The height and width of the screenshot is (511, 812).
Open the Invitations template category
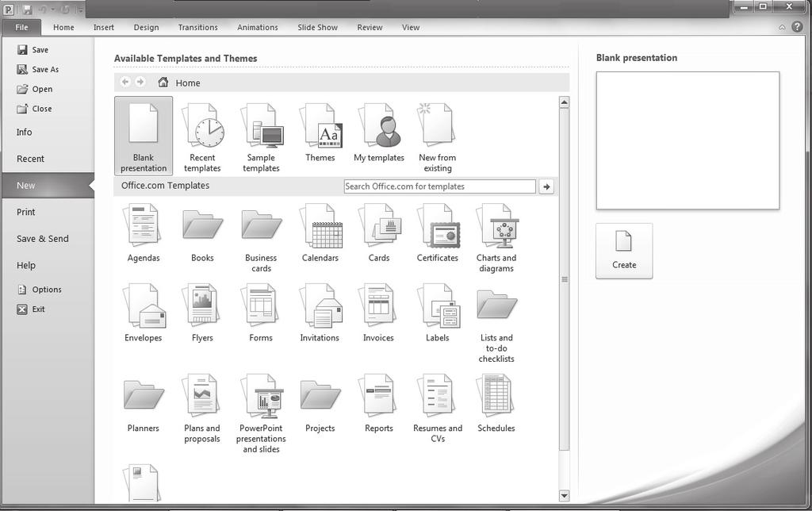click(320, 313)
